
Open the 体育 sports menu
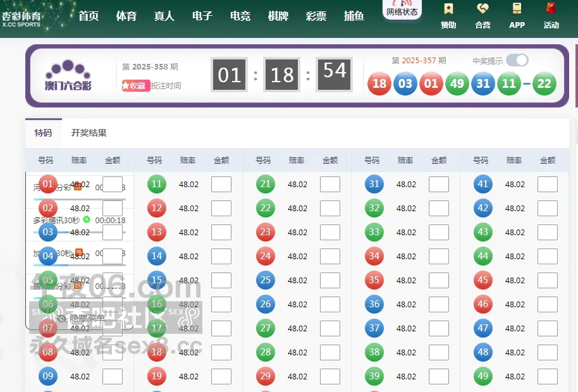coord(126,16)
